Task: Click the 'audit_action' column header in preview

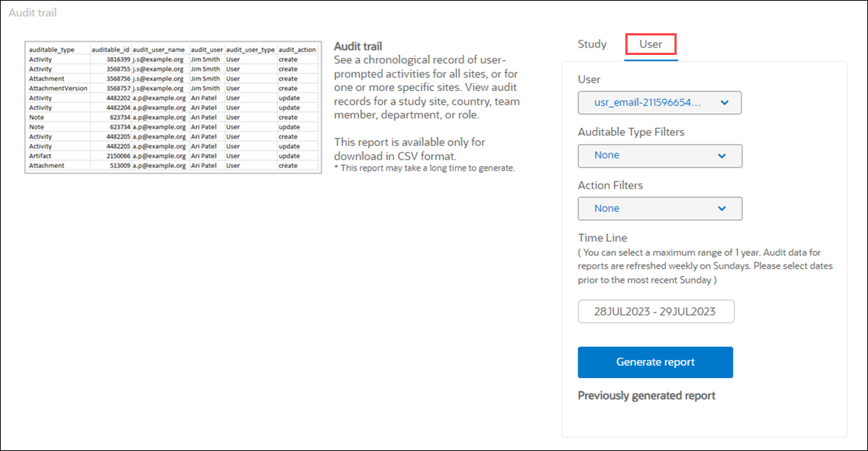Action: click(x=298, y=49)
